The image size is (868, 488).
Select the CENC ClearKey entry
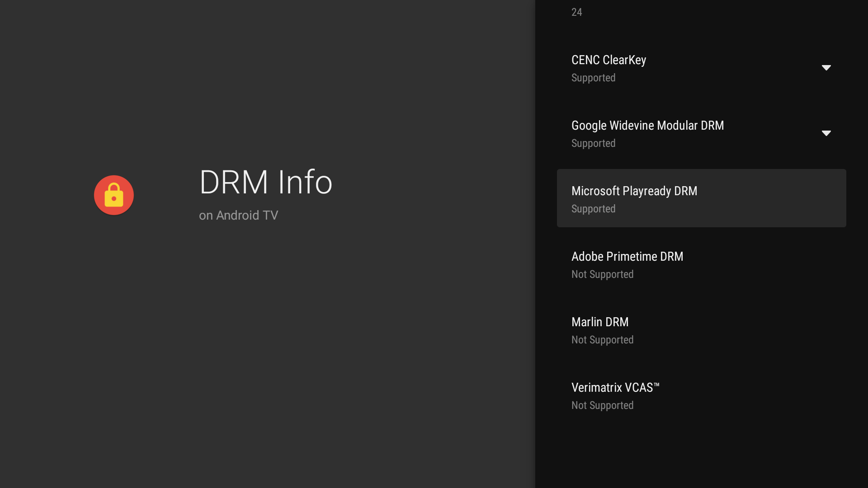click(x=701, y=67)
